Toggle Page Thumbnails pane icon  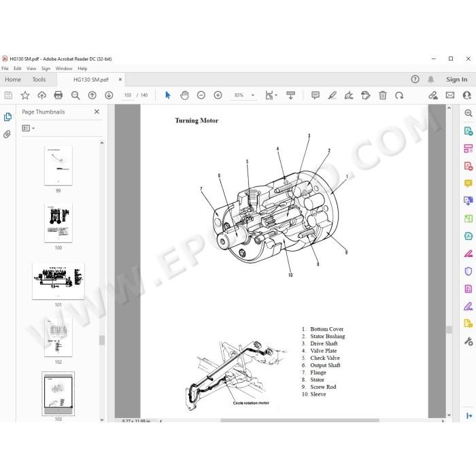[x=7, y=117]
